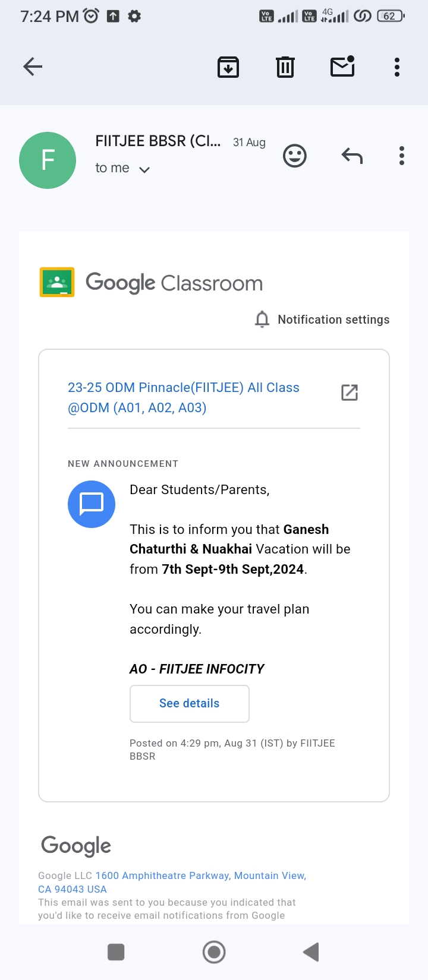
Task: Reply to the FIITJEE BBSR email
Action: click(x=352, y=156)
